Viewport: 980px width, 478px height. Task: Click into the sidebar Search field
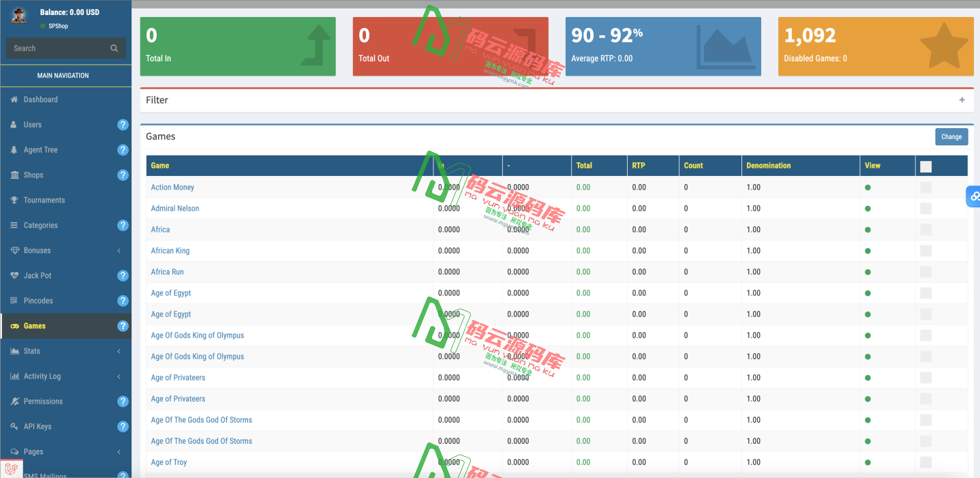tap(58, 48)
